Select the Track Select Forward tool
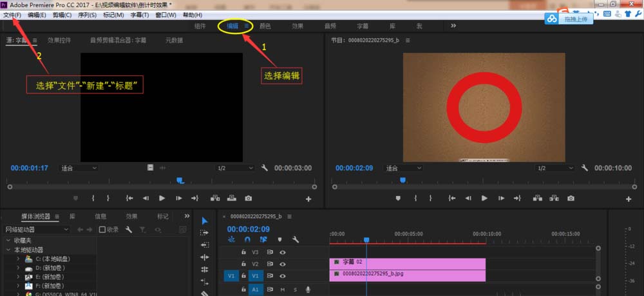644x296 pixels. [205, 233]
